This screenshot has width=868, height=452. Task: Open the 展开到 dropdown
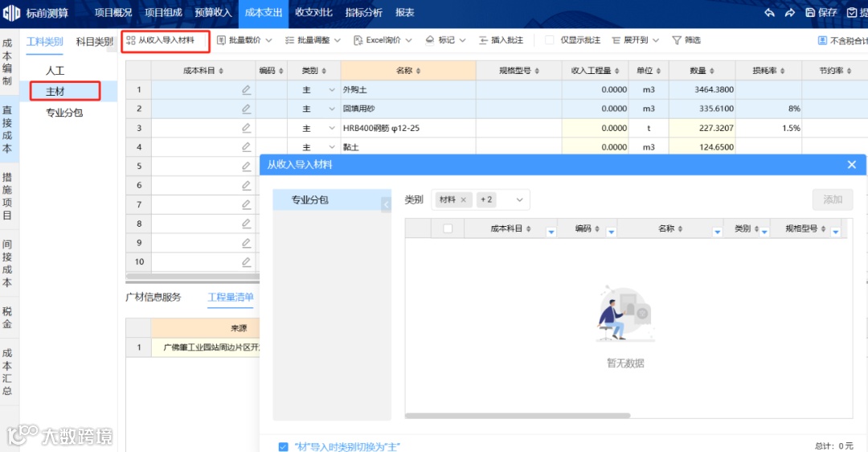tap(636, 40)
